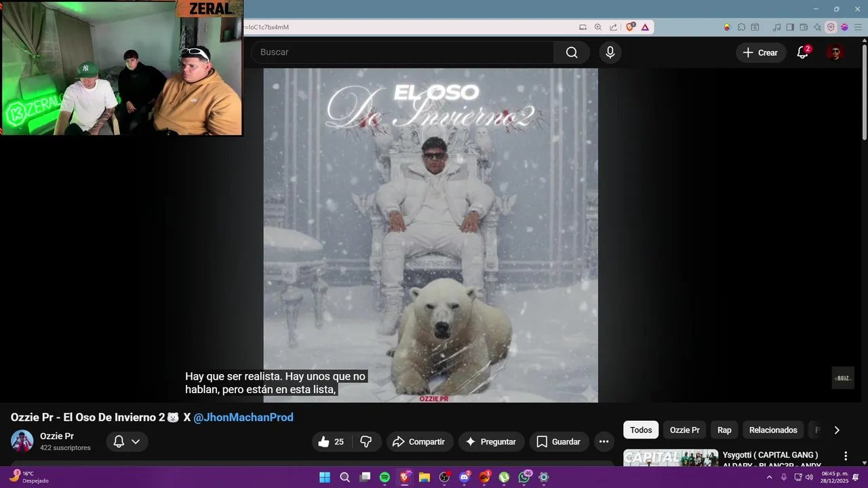Open the Ozzie Pr channel name link
Image resolution: width=868 pixels, height=488 pixels.
(x=57, y=436)
